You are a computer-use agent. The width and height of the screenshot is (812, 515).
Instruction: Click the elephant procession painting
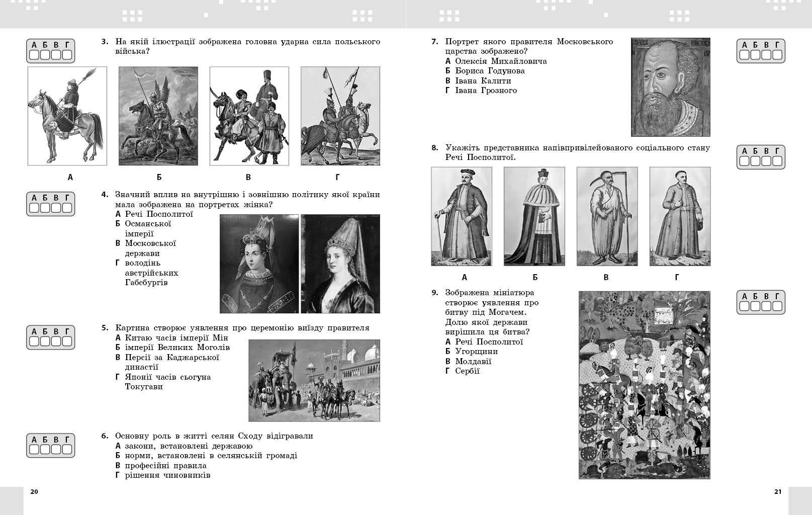314,380
